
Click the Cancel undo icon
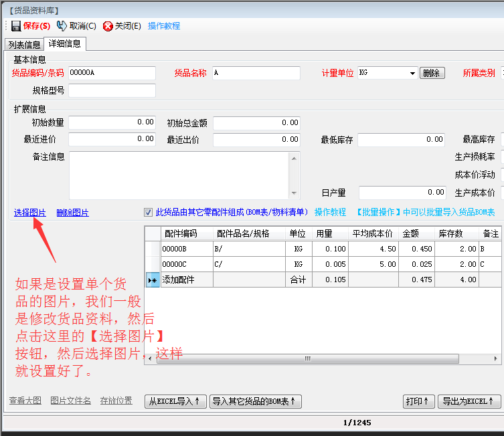pos(62,26)
